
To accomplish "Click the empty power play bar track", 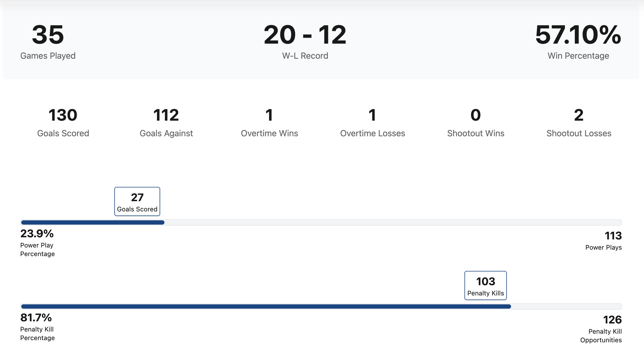I will click(393, 222).
